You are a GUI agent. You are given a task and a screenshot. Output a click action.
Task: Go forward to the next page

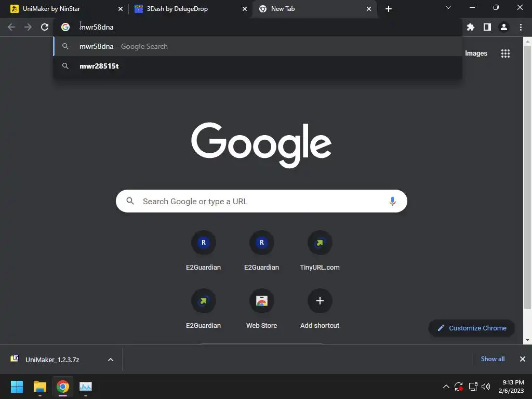point(28,27)
